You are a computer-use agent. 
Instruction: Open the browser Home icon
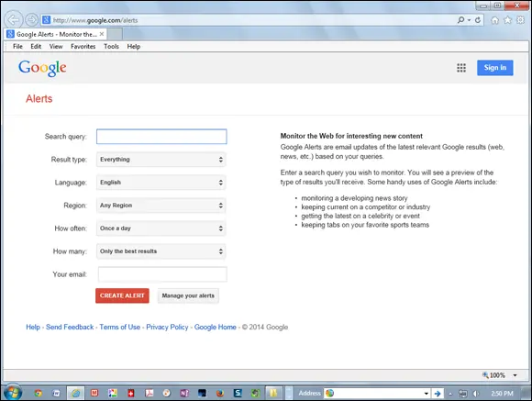coord(494,20)
